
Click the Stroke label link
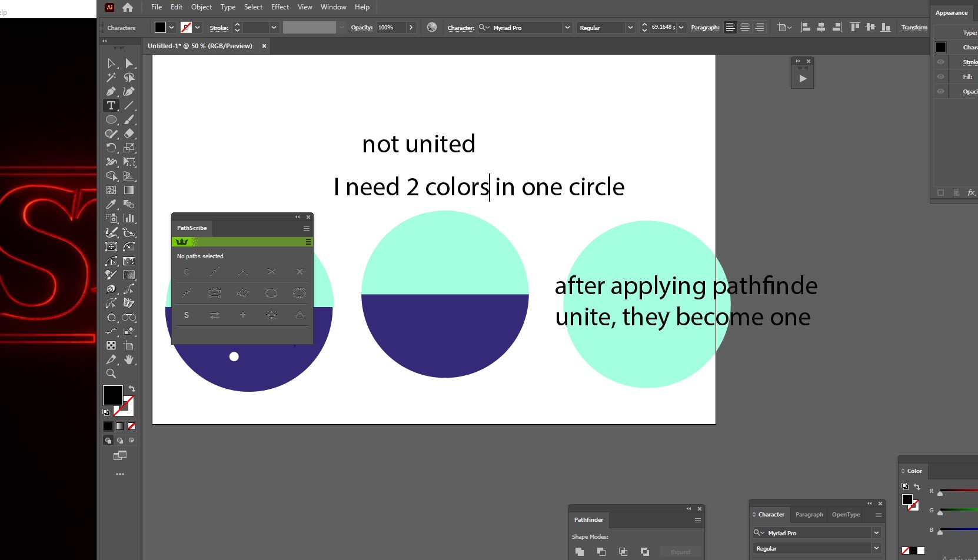(219, 28)
